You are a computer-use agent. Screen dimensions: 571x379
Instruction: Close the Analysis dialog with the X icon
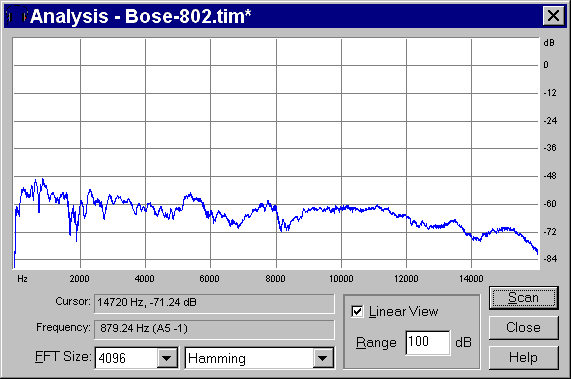[554, 16]
